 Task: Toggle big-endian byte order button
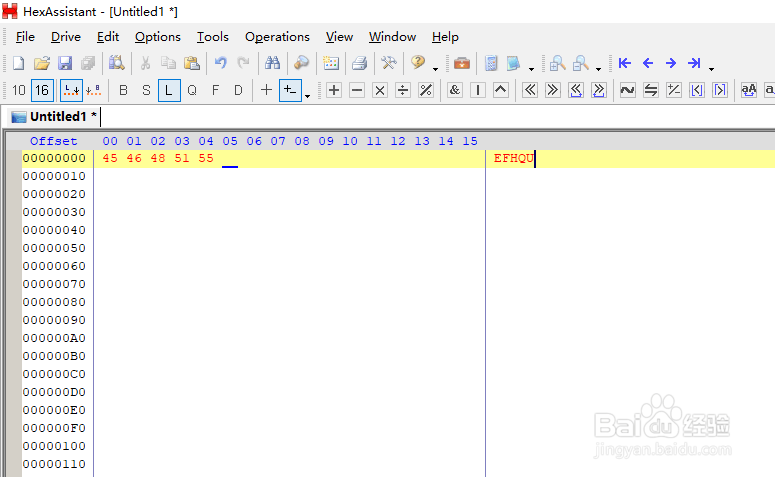tap(93, 90)
